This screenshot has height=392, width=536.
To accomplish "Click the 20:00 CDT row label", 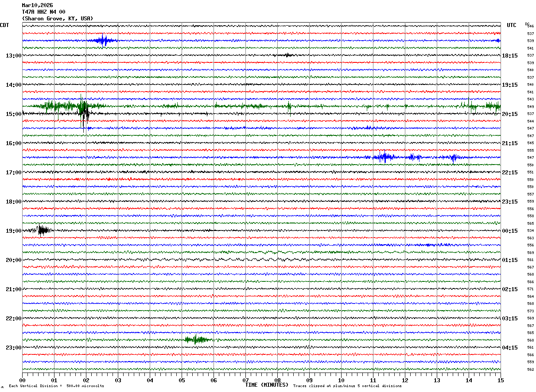I will click(x=13, y=260).
